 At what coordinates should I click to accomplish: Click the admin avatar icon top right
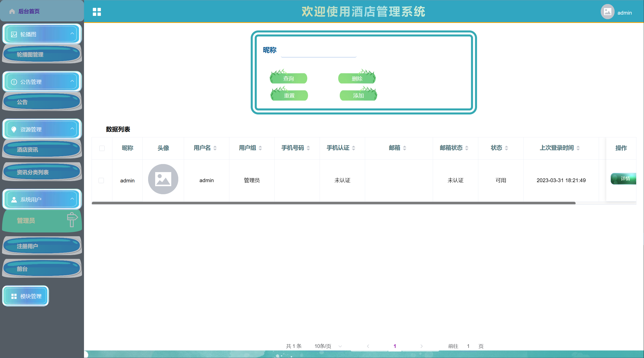coord(607,12)
